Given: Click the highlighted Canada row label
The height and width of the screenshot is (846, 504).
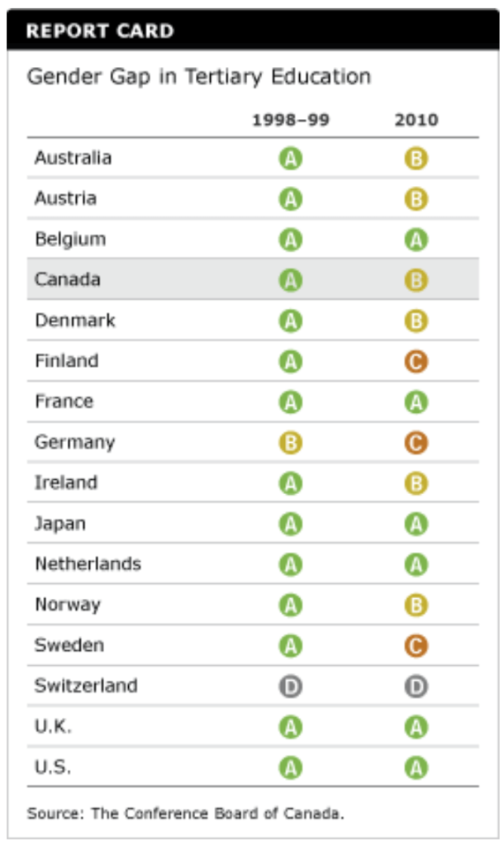Looking at the screenshot, I should [x=68, y=279].
